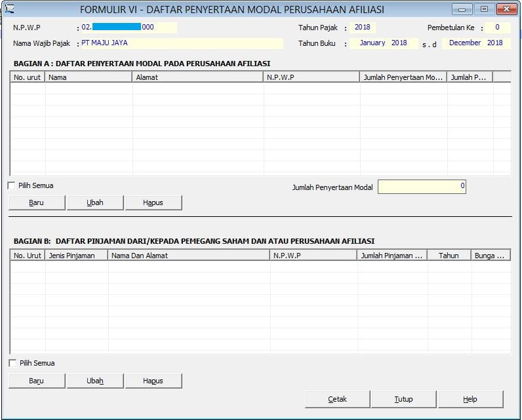The width and height of the screenshot is (522, 420).
Task: Tick Pilih Semua checkbox under Bagian A
Action: tap(12, 185)
